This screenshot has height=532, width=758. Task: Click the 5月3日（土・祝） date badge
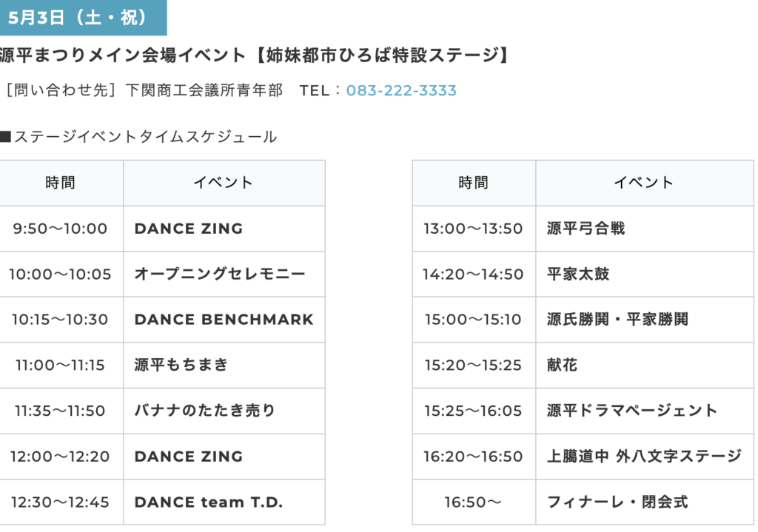tap(83, 18)
